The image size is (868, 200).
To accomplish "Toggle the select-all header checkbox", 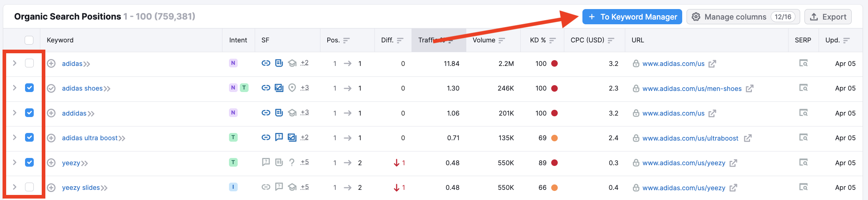I will 29,40.
